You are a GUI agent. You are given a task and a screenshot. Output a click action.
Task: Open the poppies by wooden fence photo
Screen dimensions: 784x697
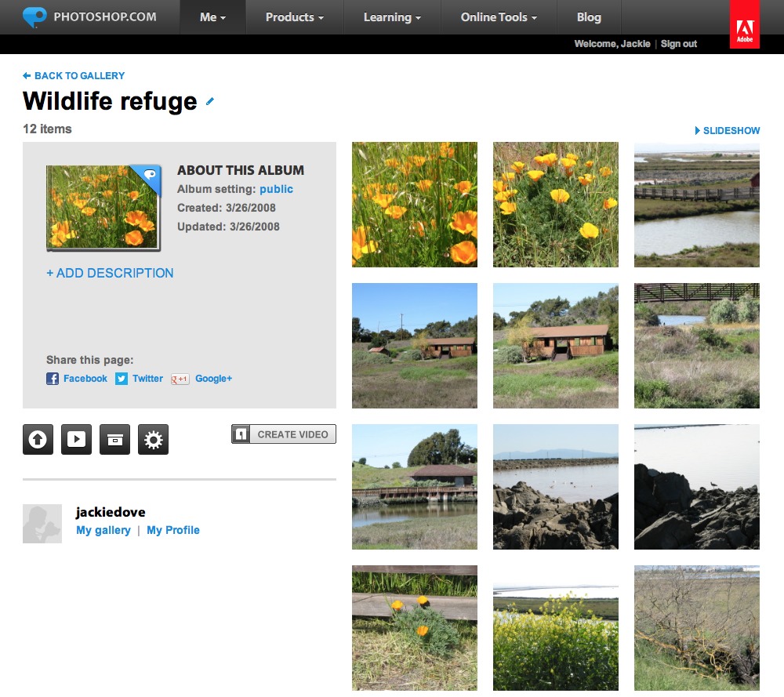click(x=415, y=628)
